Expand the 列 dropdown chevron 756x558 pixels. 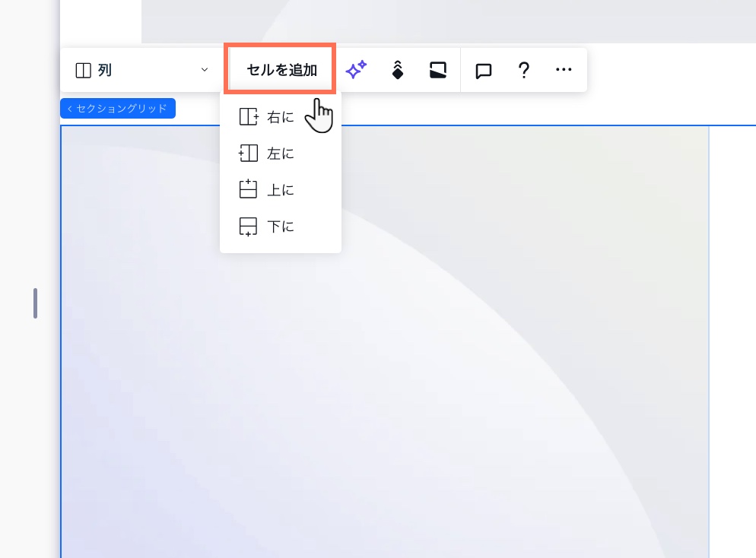coord(203,69)
